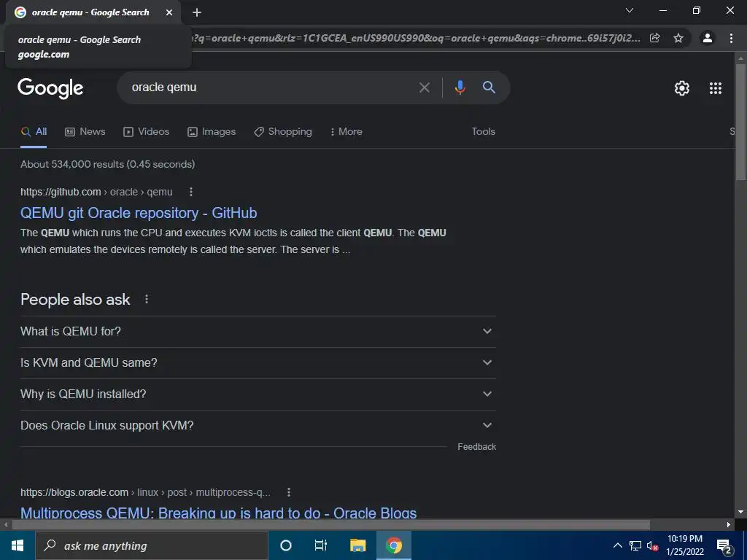The image size is (747, 560).
Task: Share this page from the address bar
Action: 655,38
